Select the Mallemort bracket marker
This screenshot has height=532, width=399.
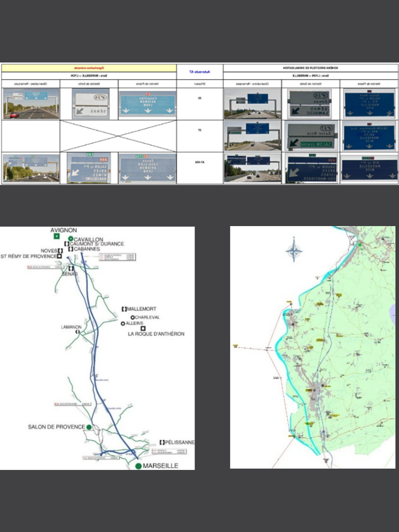[124, 309]
